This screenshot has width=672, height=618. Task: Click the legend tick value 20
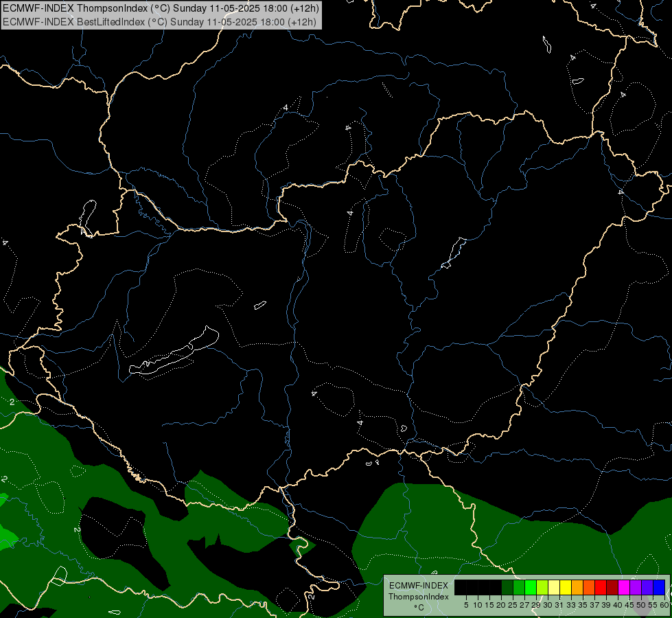501,605
